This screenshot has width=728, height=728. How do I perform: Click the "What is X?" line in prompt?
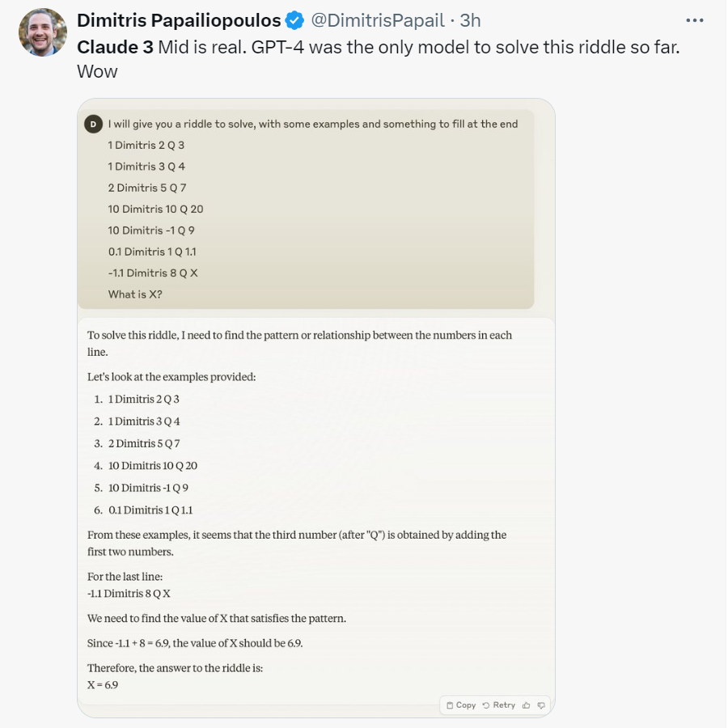pos(135,294)
